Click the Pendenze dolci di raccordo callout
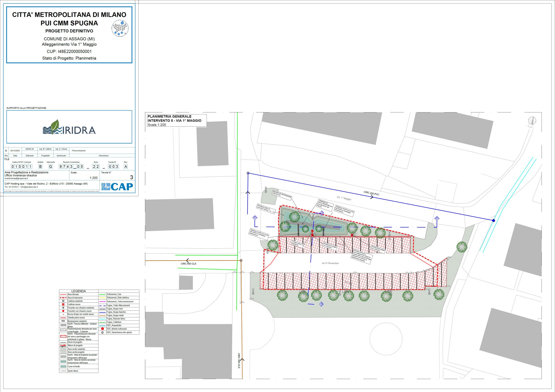 266,209
